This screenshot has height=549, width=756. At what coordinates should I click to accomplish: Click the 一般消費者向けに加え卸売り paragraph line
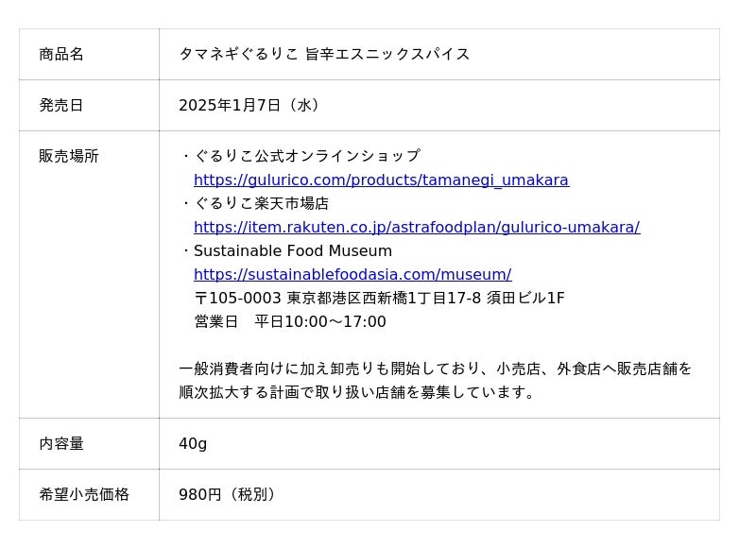pyautogui.click(x=435, y=369)
